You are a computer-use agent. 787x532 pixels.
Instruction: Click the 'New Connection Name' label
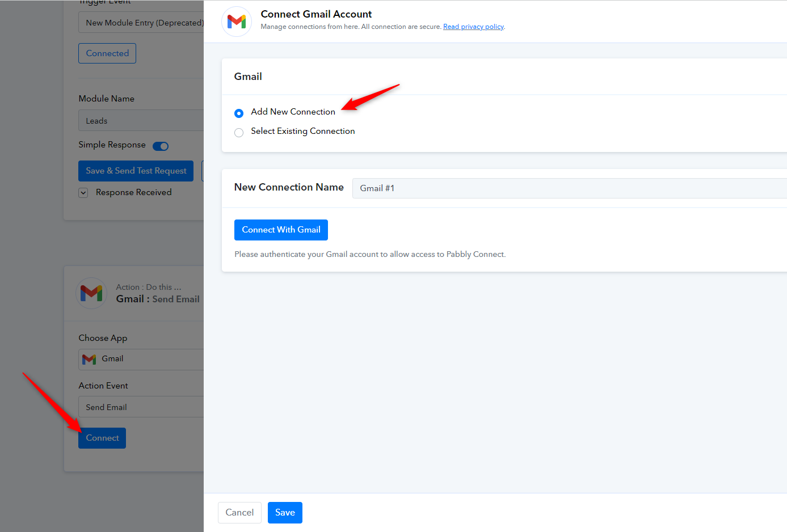point(289,187)
